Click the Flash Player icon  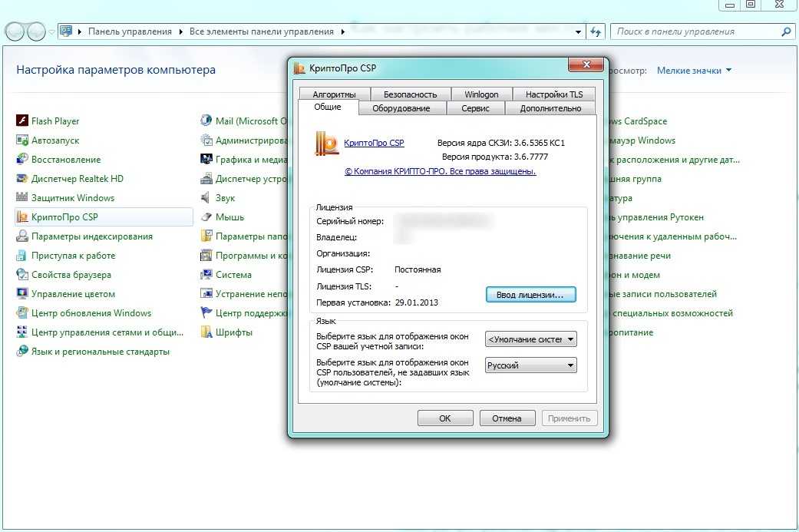pos(22,121)
